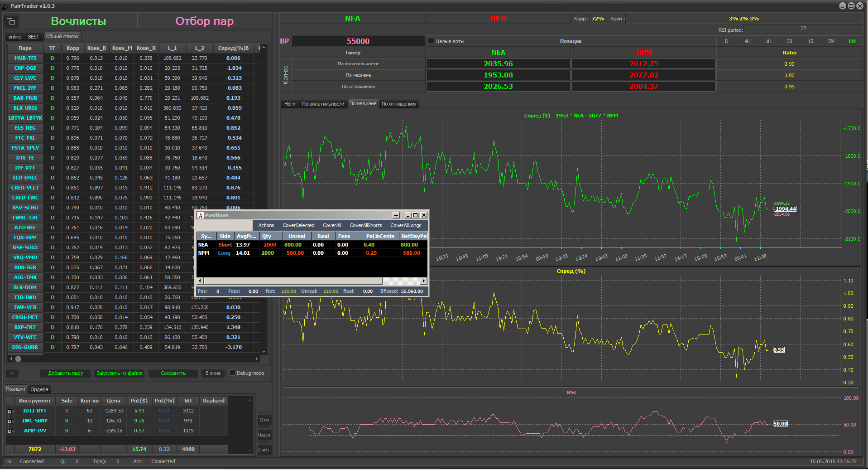Click left arrow of the Positions window scrollbar
The height and width of the screenshot is (470, 868).
point(200,281)
